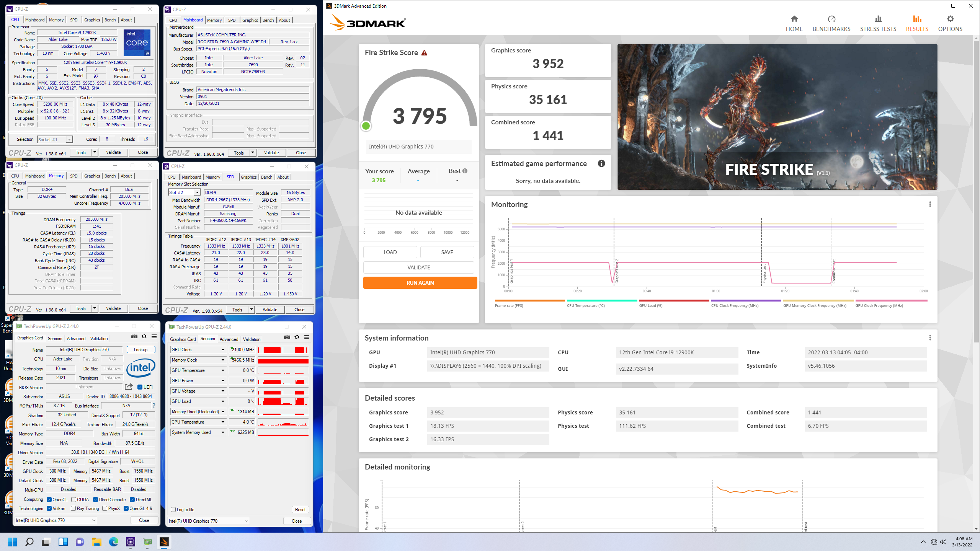Screen dimensions: 980x551
Task: Open Estimated game performance info icon
Action: [x=601, y=164]
